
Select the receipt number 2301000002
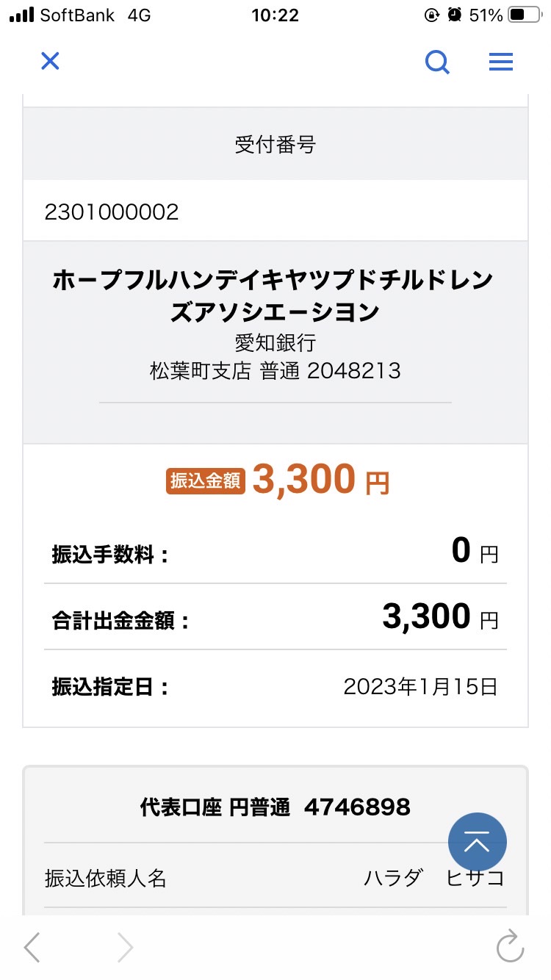(x=112, y=212)
